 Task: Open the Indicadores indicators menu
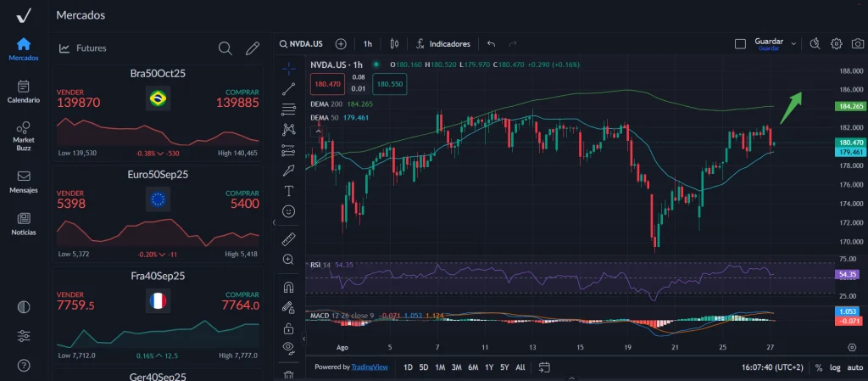443,44
